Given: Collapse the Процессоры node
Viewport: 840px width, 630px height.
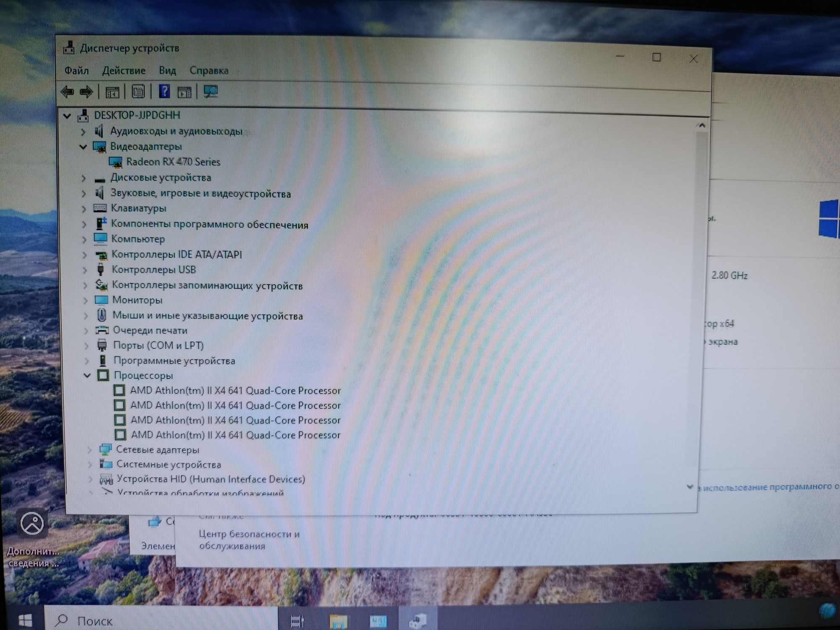Looking at the screenshot, I should click(x=87, y=375).
